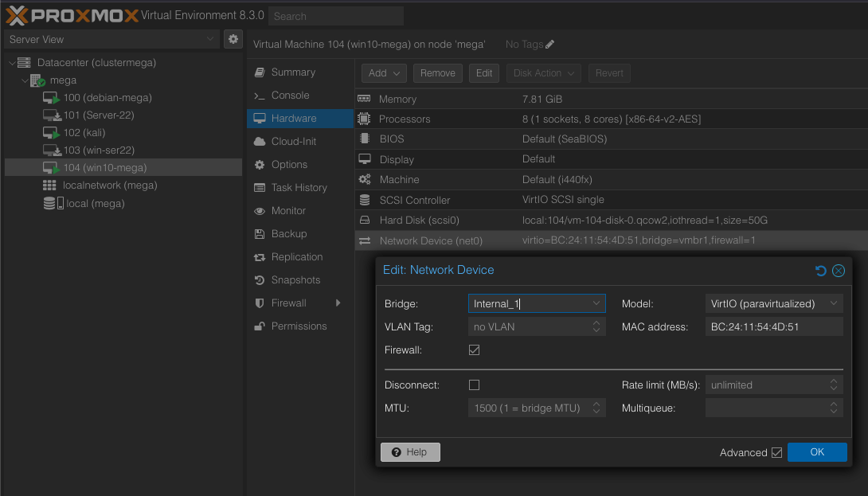The image size is (868, 496).
Task: Open the Monitor tab
Action: pyautogui.click(x=300, y=211)
